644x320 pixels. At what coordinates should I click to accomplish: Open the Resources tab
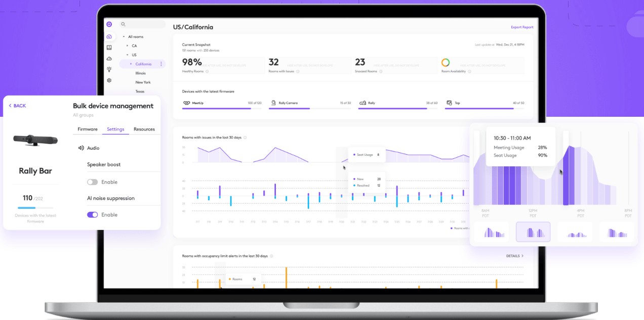144,129
